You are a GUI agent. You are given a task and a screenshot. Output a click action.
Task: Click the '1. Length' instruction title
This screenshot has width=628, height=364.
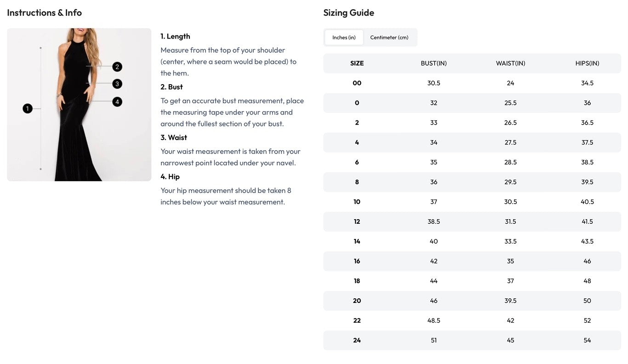(175, 36)
